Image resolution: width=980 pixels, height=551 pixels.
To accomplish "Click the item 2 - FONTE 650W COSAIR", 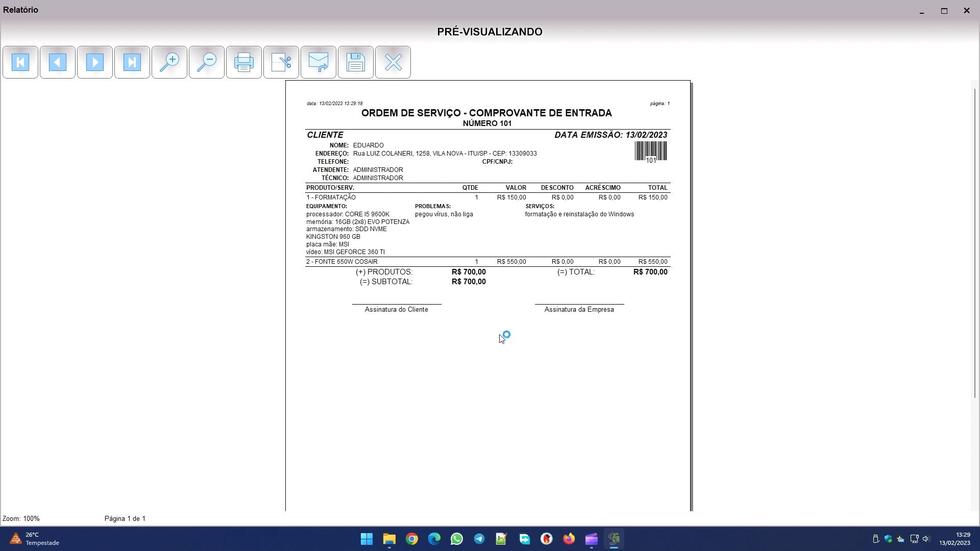I will tap(342, 262).
